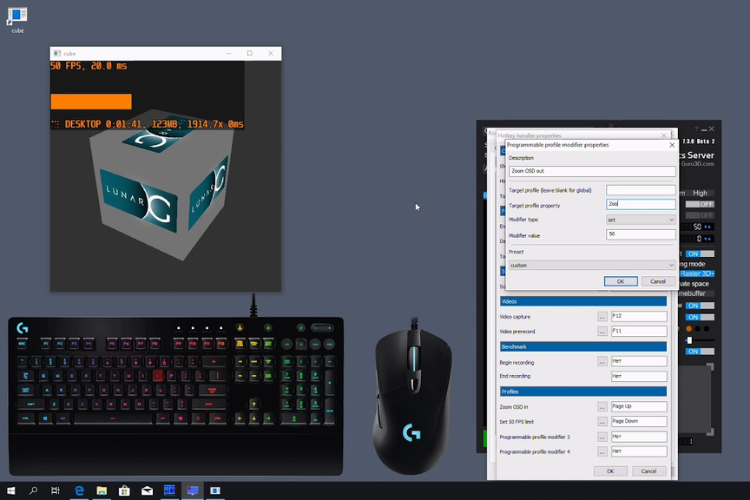Select the High detection level in RivaTuner
This screenshot has height=500, width=750.
tap(700, 193)
